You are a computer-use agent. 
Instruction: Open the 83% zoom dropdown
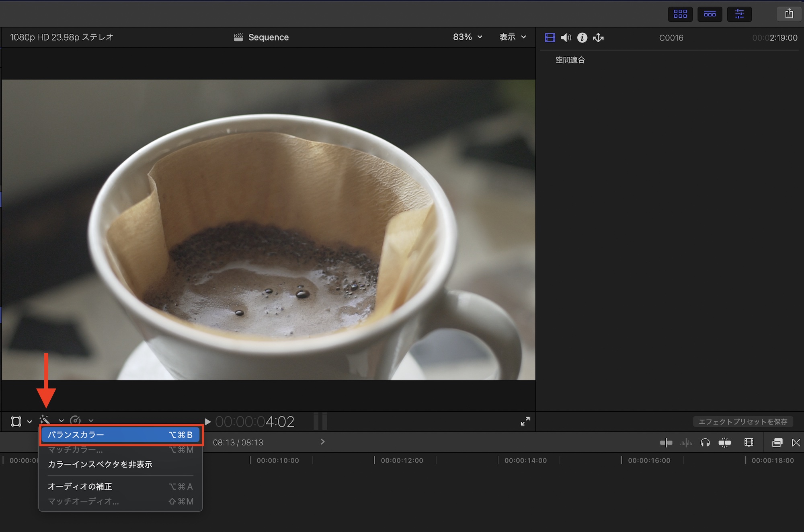pyautogui.click(x=466, y=37)
